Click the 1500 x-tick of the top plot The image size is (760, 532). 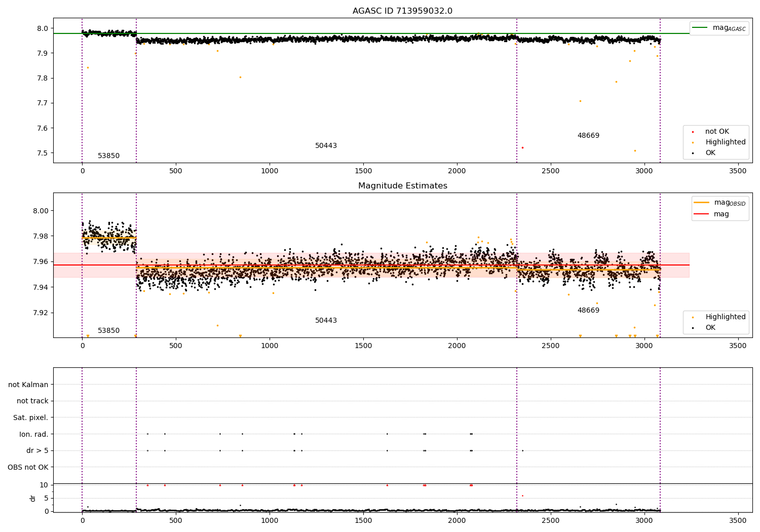[x=363, y=171]
